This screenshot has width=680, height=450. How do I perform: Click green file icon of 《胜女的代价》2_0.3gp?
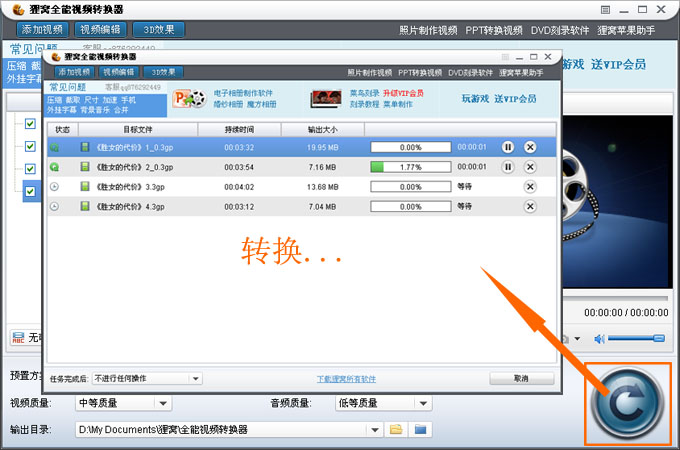click(x=85, y=166)
